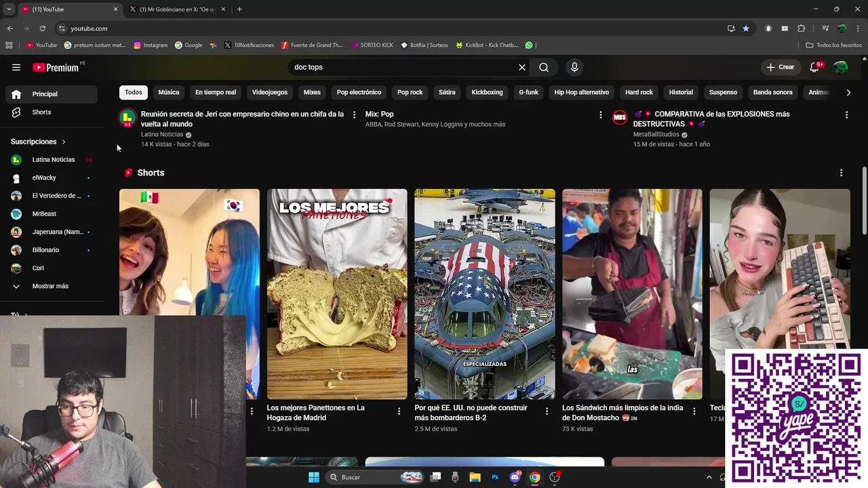Open the Todos los favoritos folder
This screenshot has height=488, width=868.
(833, 45)
